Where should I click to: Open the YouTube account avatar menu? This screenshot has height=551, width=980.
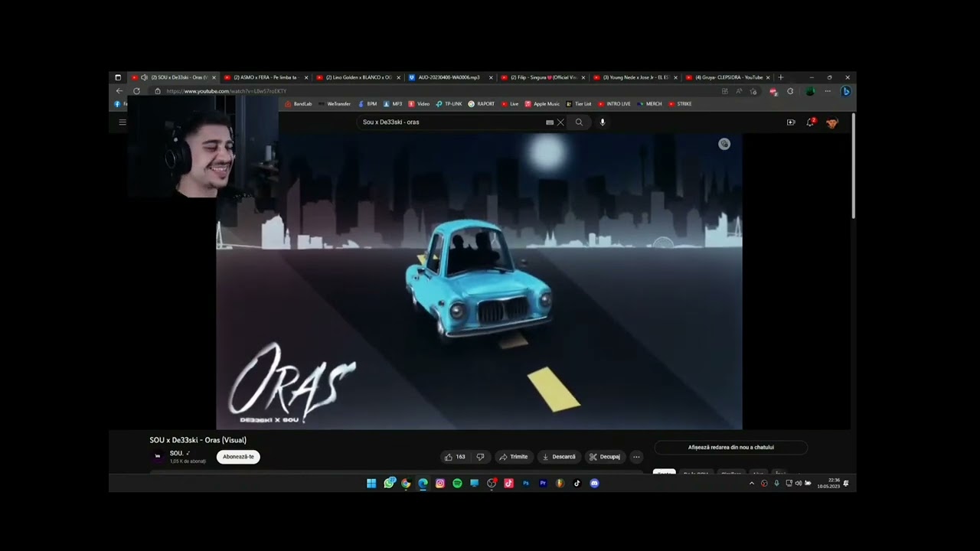pos(831,122)
